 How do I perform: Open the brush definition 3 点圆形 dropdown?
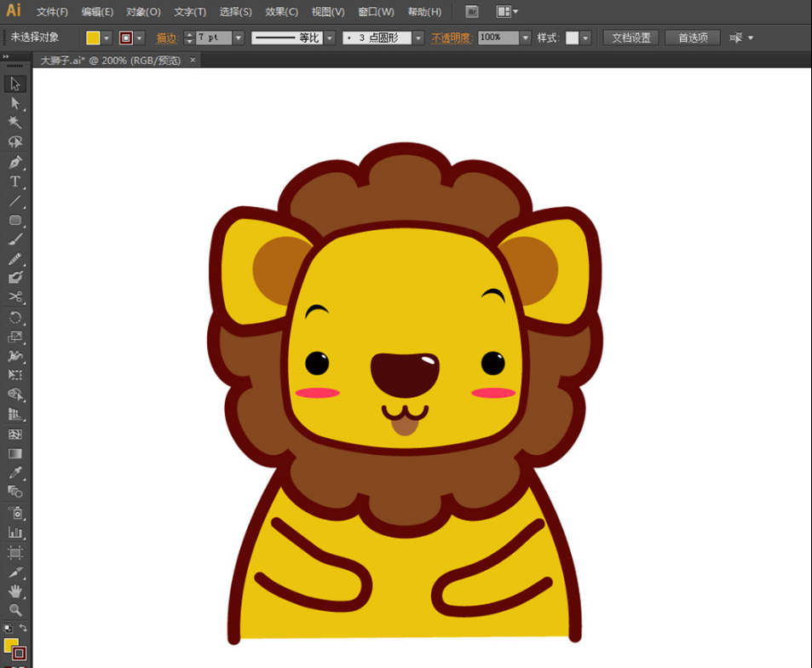pyautogui.click(x=418, y=37)
